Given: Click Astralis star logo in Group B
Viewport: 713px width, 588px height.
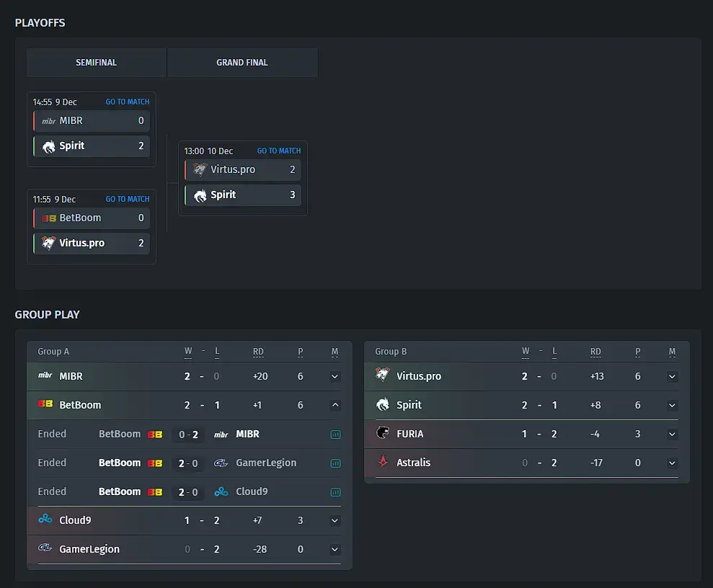Looking at the screenshot, I should click(x=383, y=461).
